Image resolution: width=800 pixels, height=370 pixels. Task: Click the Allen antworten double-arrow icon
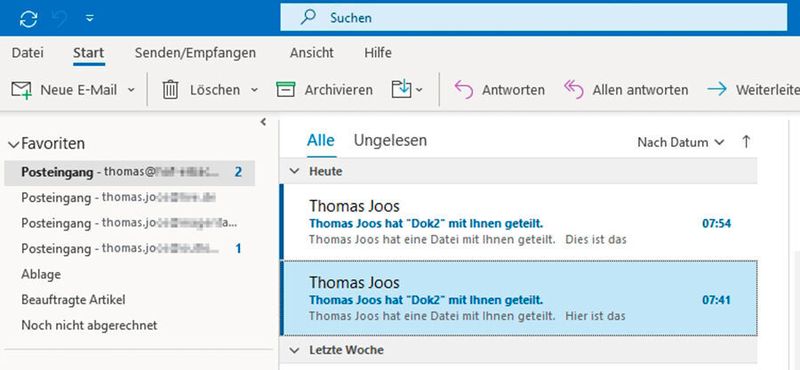573,90
